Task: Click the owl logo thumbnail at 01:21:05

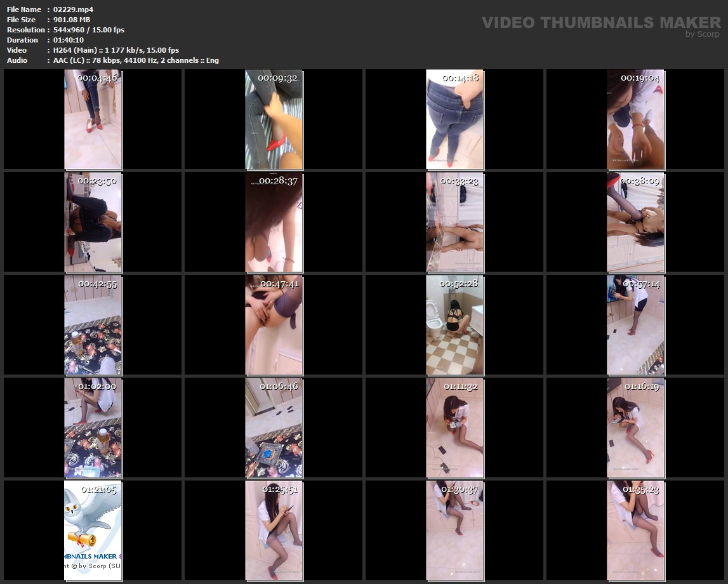Action: [93, 531]
